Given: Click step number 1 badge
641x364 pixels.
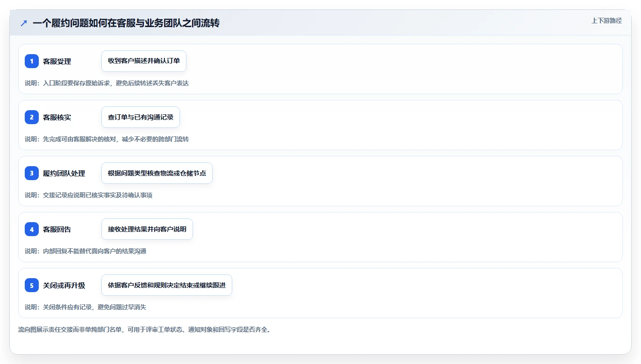Looking at the screenshot, I should pos(32,61).
